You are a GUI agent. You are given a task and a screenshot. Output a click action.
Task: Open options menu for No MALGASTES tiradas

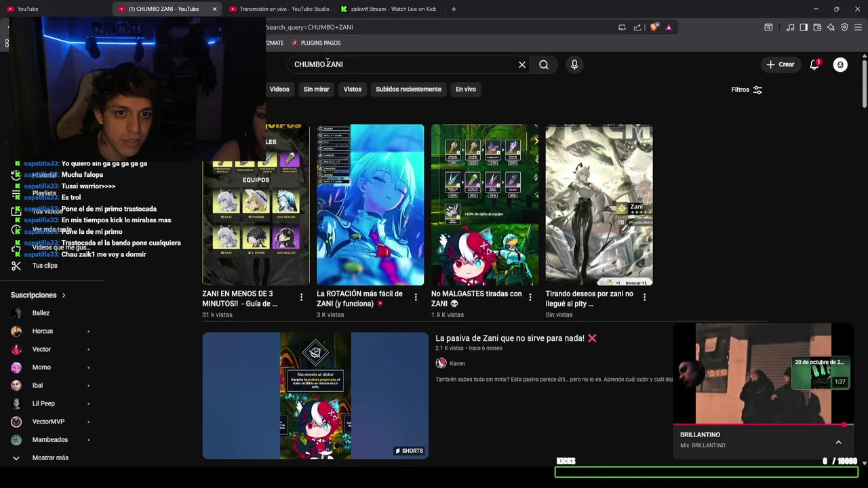(x=530, y=297)
